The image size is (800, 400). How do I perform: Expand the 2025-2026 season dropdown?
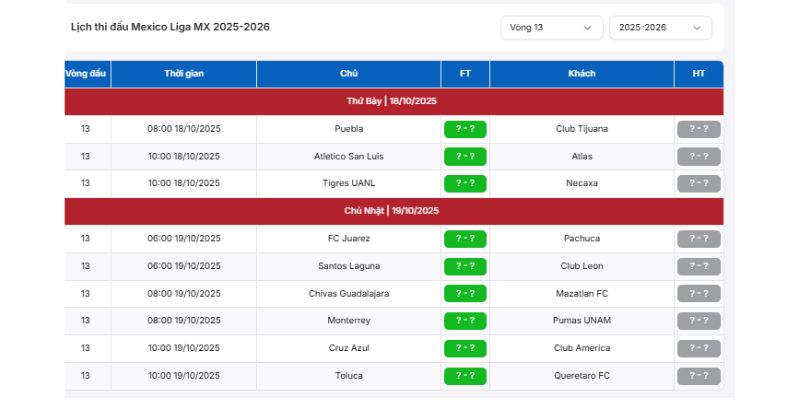(660, 28)
